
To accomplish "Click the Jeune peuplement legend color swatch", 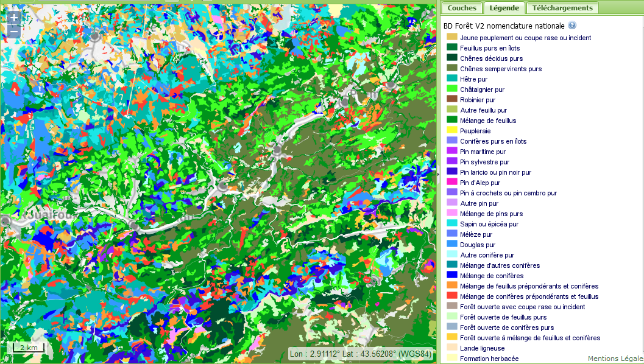I will [451, 37].
